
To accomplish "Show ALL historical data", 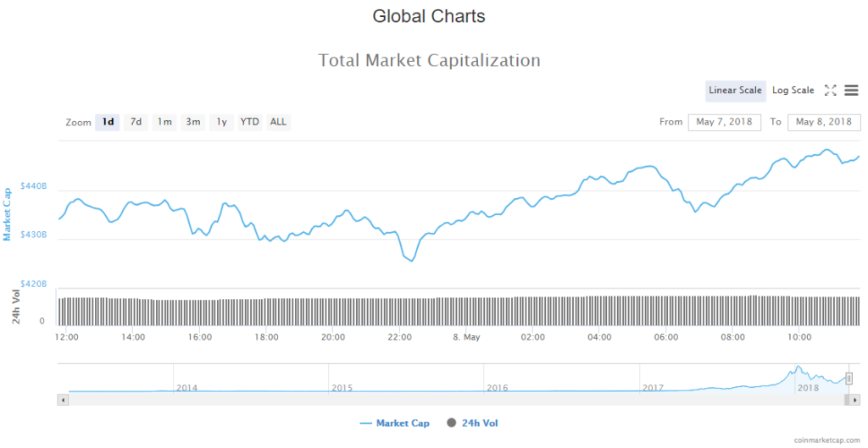I will [x=278, y=122].
